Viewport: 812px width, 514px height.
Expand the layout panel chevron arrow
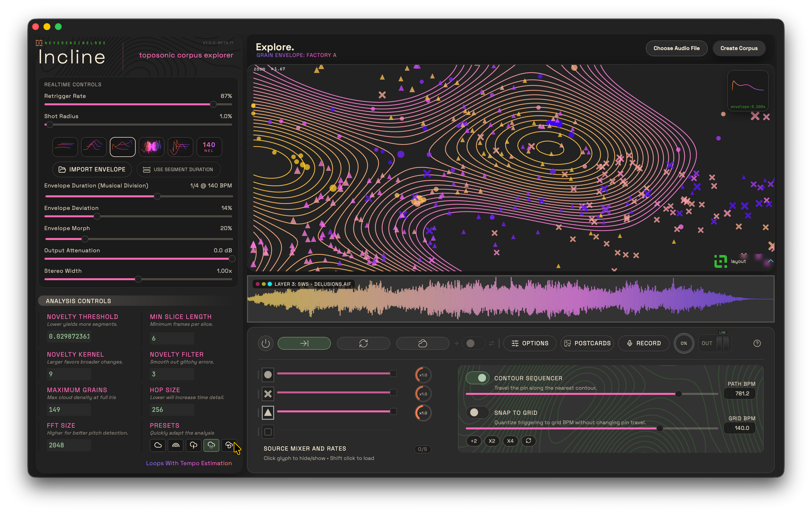pos(771,261)
